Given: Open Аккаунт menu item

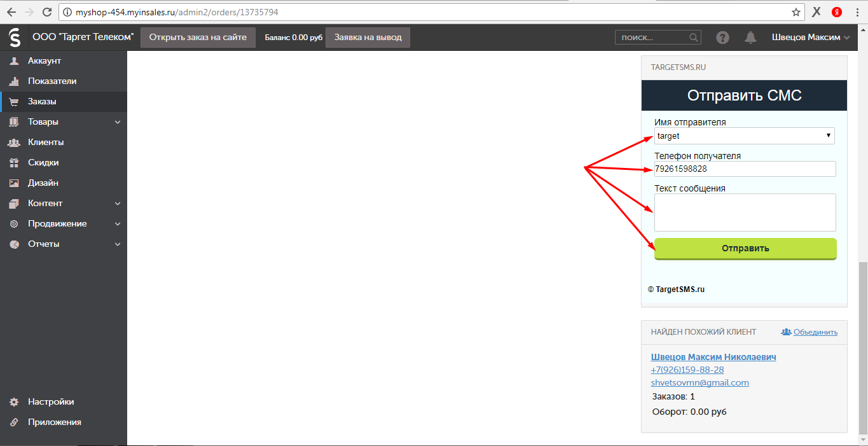Looking at the screenshot, I should tap(45, 61).
